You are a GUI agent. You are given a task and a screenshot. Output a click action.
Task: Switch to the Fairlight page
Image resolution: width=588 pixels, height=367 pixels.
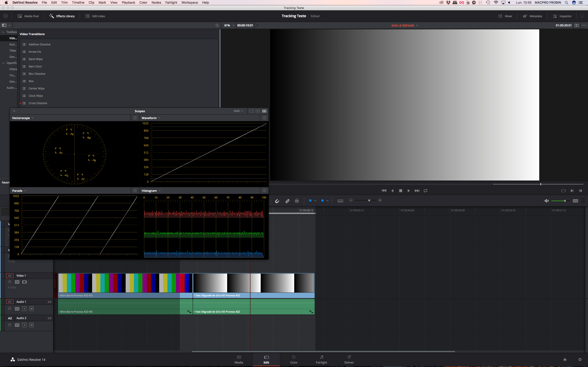point(321,359)
